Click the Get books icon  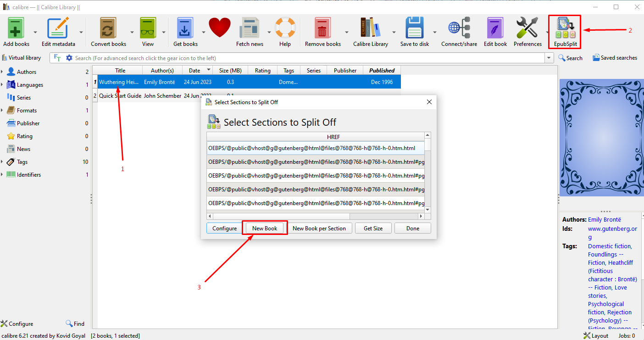point(185,28)
